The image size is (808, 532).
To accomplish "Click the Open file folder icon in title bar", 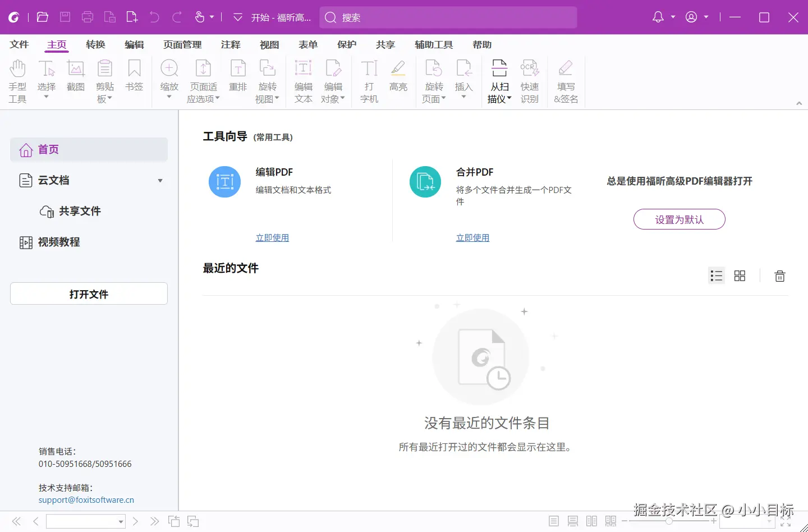I will pyautogui.click(x=43, y=17).
